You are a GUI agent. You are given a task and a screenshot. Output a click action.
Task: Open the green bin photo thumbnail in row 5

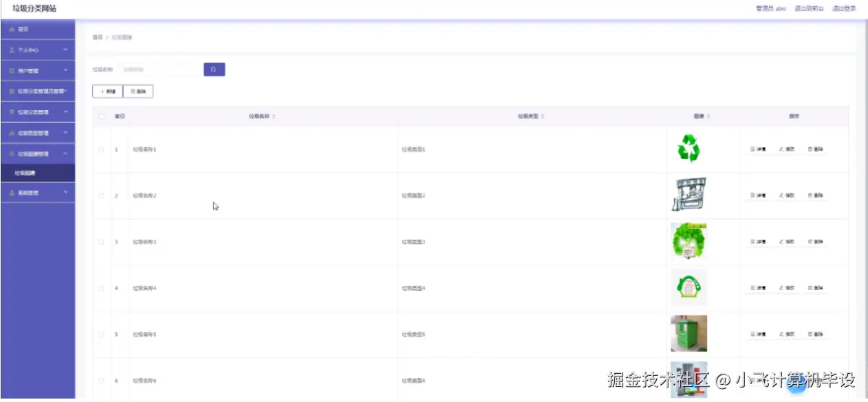(x=688, y=333)
